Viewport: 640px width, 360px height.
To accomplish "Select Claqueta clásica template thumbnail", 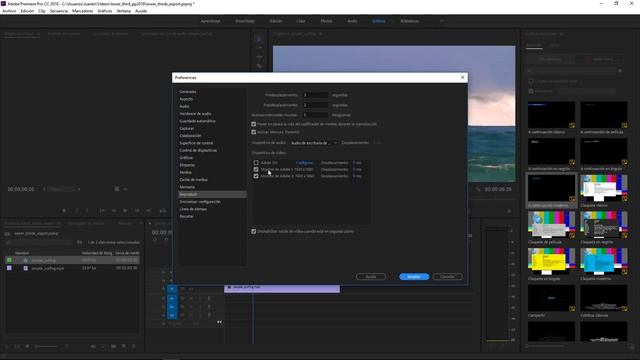I will coord(604,188).
